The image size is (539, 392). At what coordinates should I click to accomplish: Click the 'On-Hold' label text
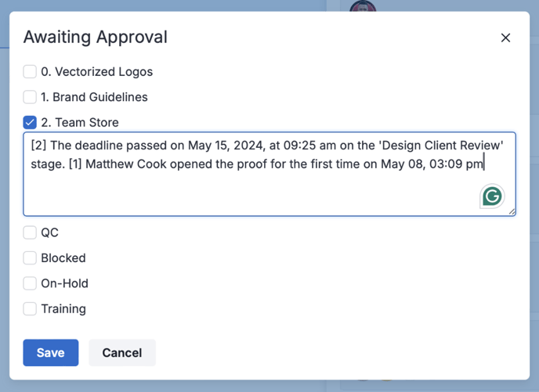64,283
